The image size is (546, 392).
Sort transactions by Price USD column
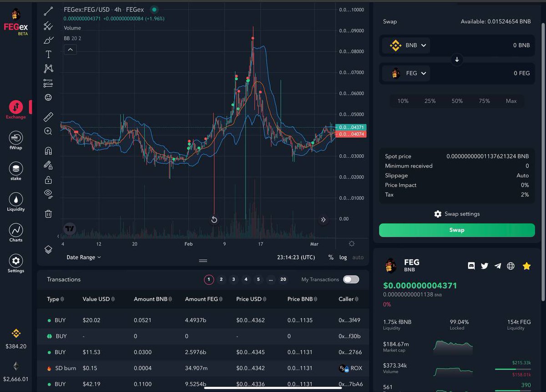pos(252,299)
